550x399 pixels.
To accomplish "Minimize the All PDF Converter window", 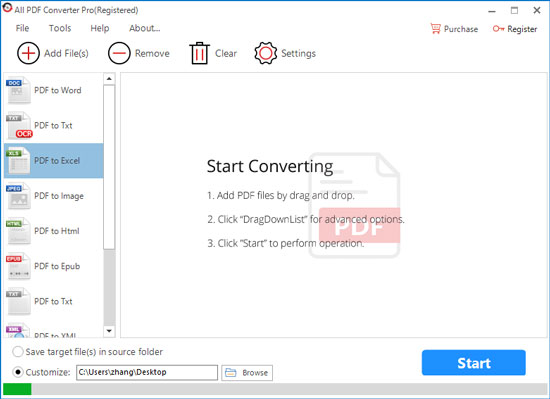I will tap(492, 11).
